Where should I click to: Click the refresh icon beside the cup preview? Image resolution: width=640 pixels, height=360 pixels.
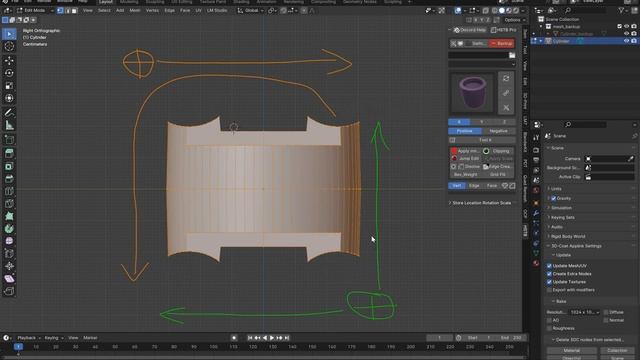[506, 78]
